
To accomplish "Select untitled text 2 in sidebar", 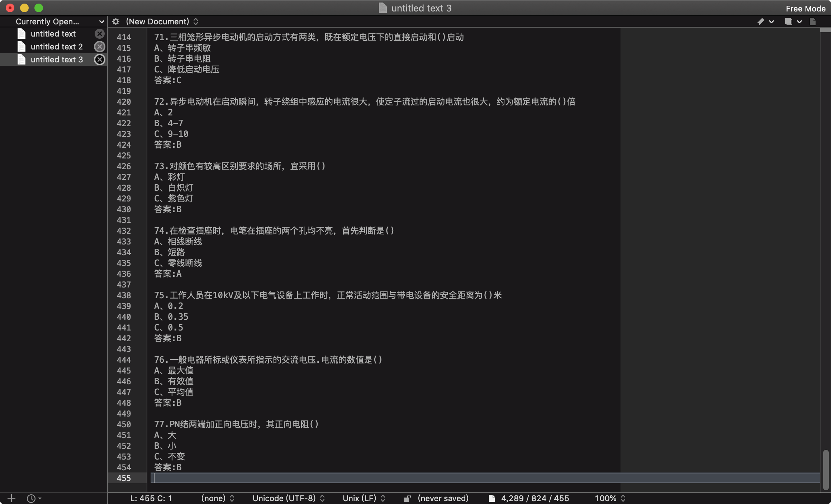I will [x=57, y=47].
